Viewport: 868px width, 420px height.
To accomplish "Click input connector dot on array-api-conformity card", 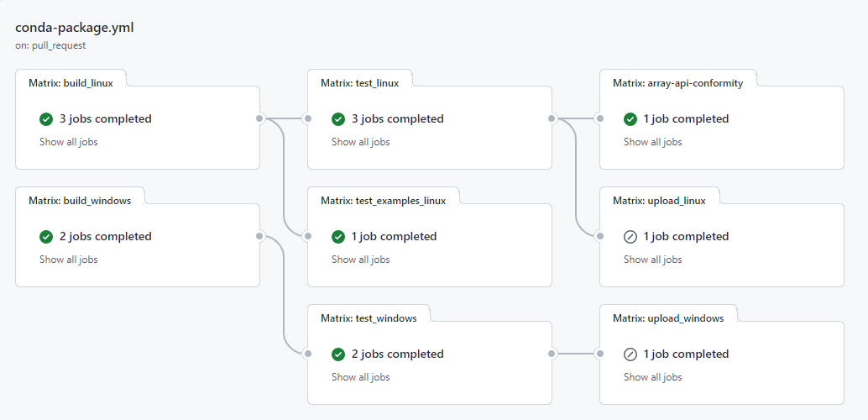I will [599, 118].
